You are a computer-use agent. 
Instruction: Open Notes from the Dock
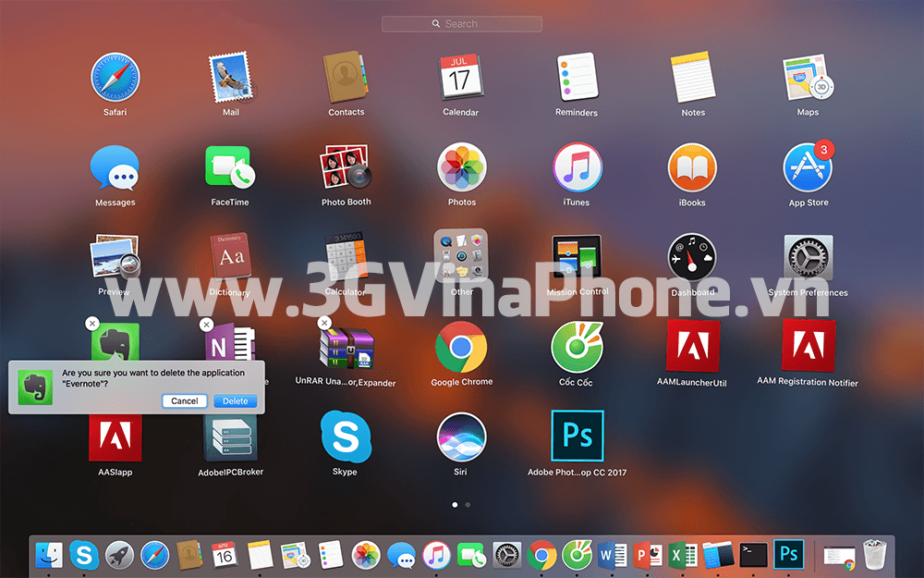click(x=260, y=555)
